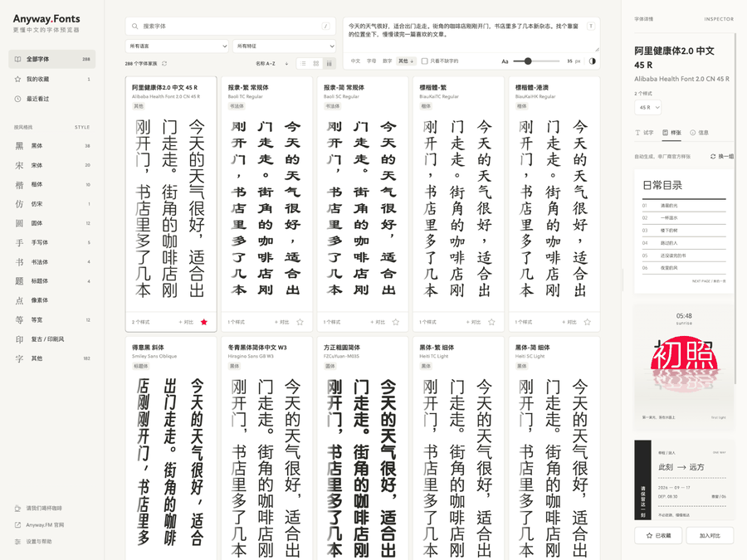The image size is (747, 560).
Task: Filter by 等宽 style icon
Action: (x=19, y=319)
